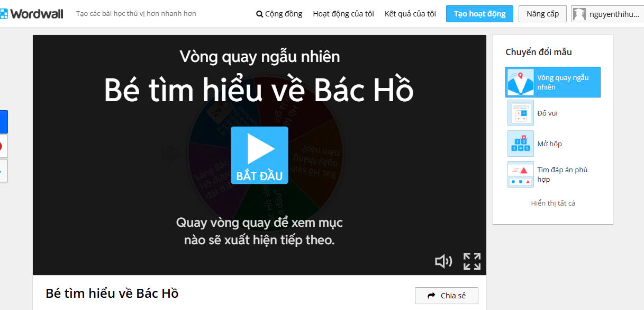Click the blue side tab on left edge
Viewport: 644px width, 310px height.
(x=4, y=122)
